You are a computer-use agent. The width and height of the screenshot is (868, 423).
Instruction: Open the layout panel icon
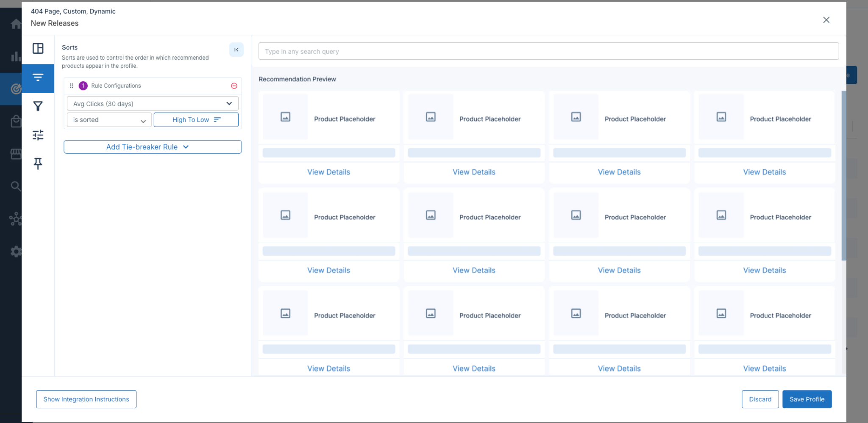[x=38, y=48]
